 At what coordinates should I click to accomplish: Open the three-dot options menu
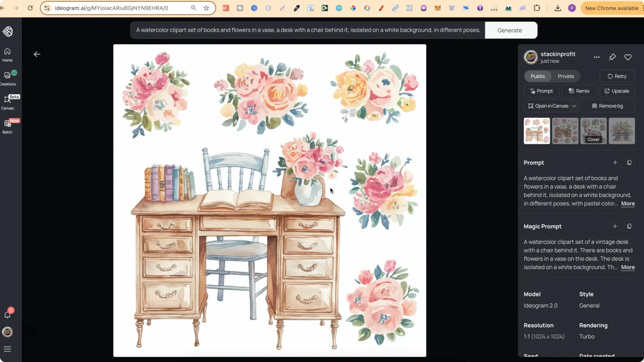click(596, 57)
